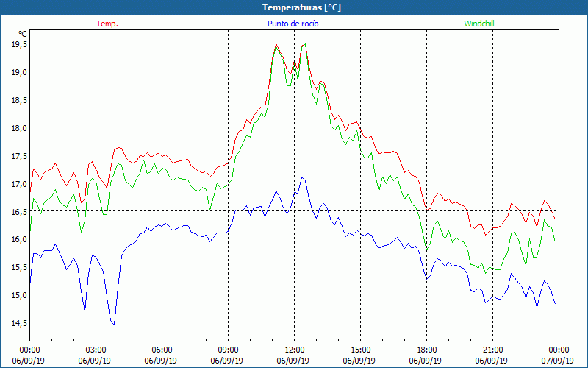Click the 21:00 time axis label
The width and height of the screenshot is (588, 368).
click(x=492, y=350)
